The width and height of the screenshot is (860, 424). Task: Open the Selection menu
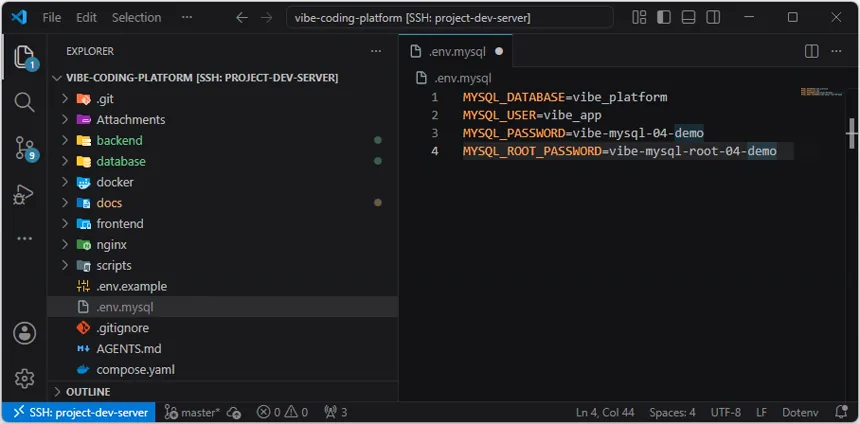tap(137, 18)
